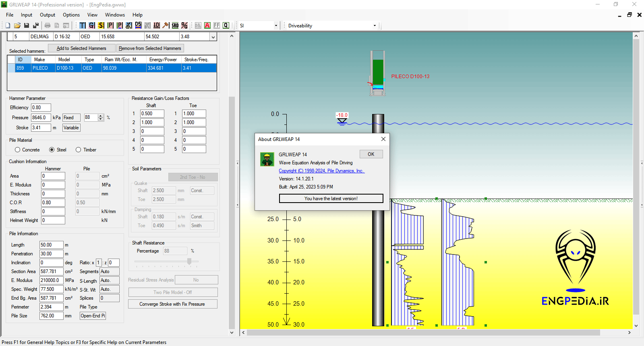
Task: Click the pile Length 50.00 field
Action: (51, 245)
